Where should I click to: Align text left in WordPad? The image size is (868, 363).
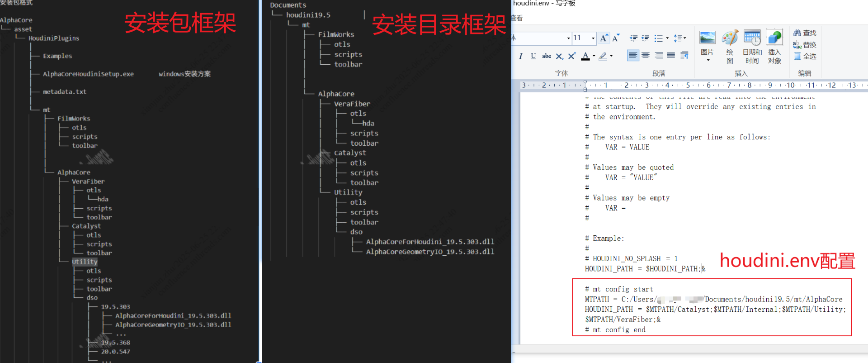click(633, 55)
